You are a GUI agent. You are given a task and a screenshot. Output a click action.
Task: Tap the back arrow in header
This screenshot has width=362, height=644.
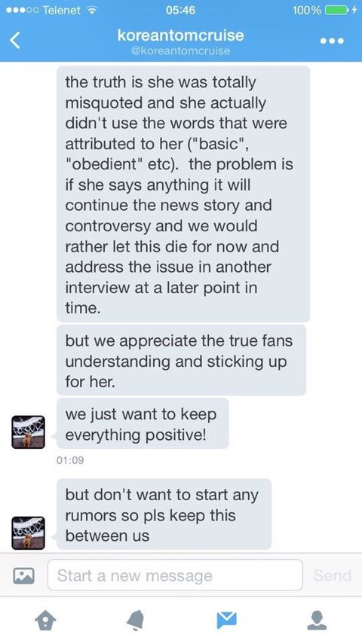point(15,41)
